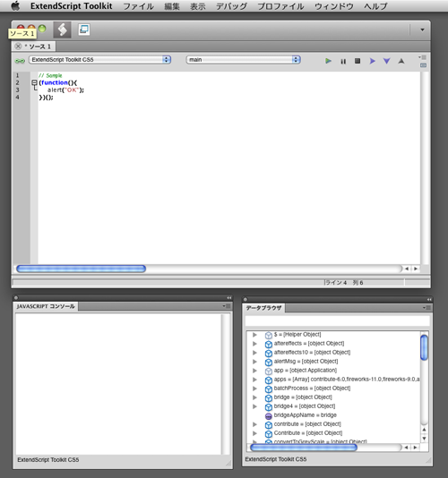The image size is (448, 478).
Task: Pause script execution button
Action: coord(343,61)
